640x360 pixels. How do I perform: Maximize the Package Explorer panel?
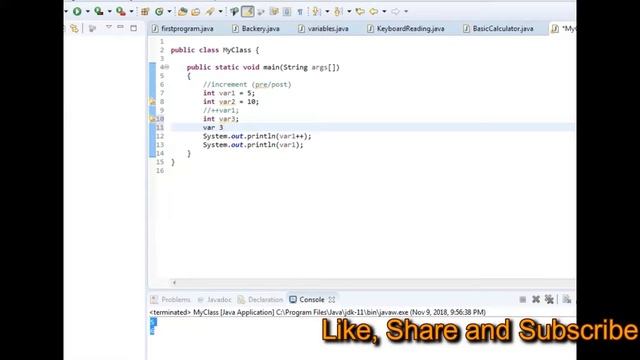(133, 28)
